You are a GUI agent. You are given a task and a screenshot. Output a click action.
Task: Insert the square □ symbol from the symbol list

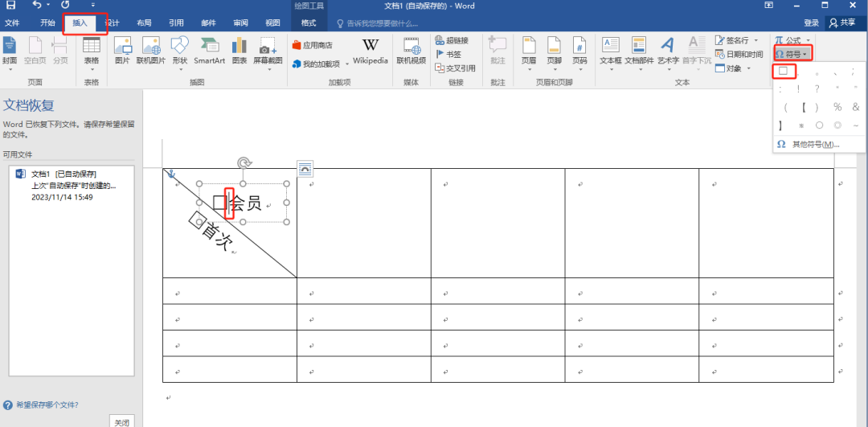coord(783,72)
